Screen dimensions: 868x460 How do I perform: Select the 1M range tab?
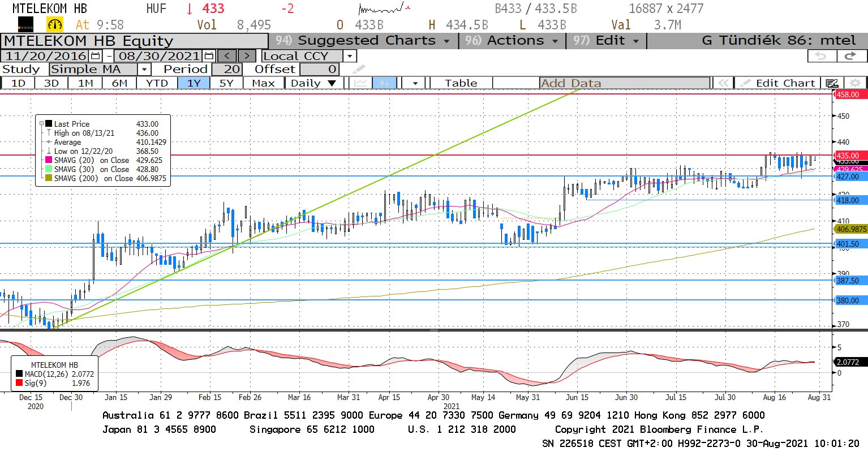coord(85,83)
